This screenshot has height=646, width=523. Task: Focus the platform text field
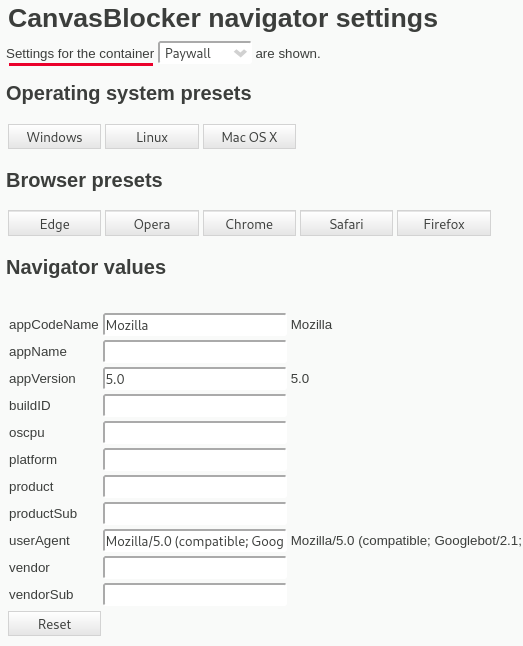click(x=195, y=460)
